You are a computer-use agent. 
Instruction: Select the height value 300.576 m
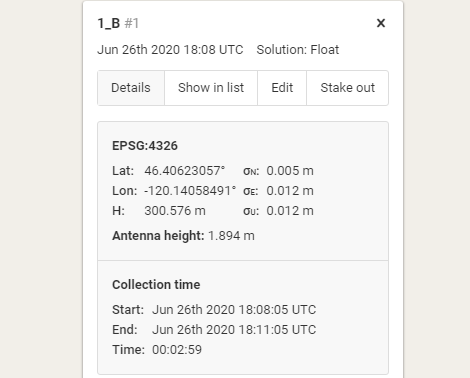click(175, 211)
